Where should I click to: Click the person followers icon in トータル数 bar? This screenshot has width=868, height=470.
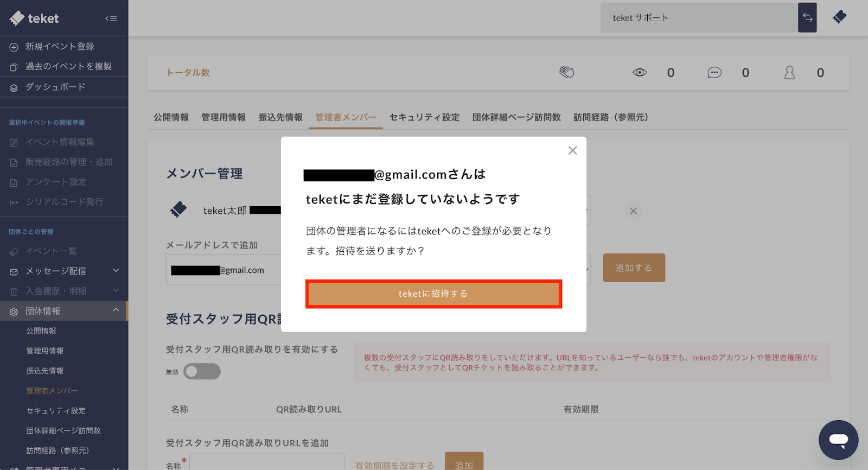789,73
